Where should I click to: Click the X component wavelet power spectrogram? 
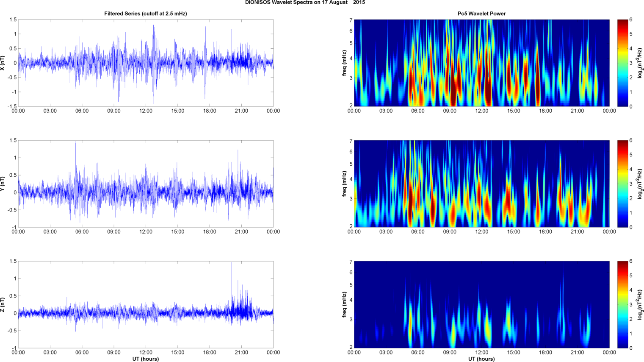481,63
